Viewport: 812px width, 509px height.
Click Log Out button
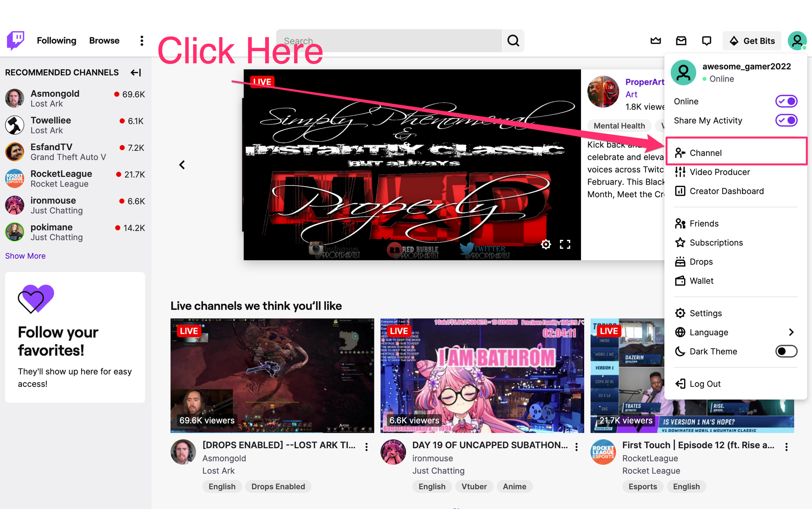point(704,383)
